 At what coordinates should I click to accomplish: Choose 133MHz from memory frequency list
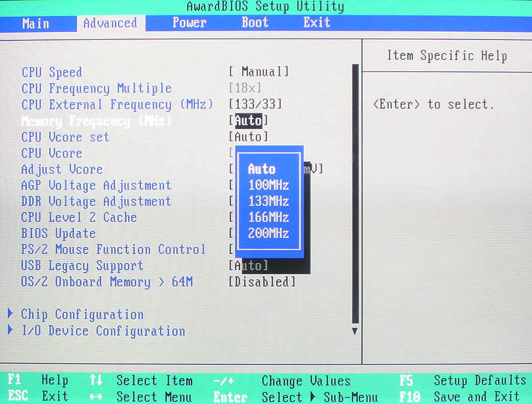269,201
